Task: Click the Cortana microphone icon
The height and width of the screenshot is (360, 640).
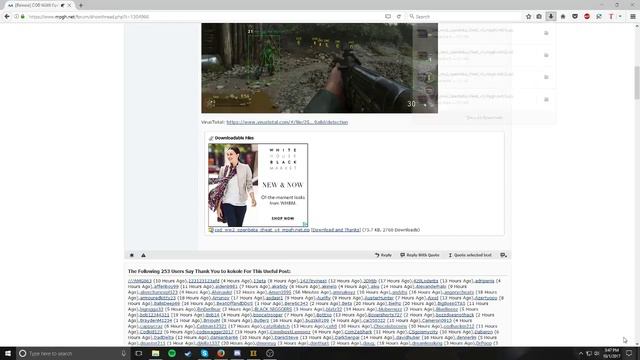Action: pos(124,353)
